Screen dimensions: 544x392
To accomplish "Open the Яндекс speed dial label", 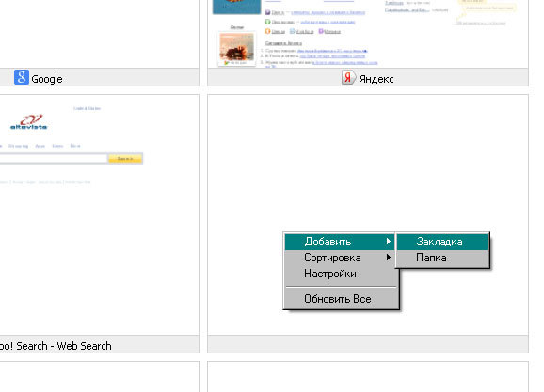I will pyautogui.click(x=376, y=79).
